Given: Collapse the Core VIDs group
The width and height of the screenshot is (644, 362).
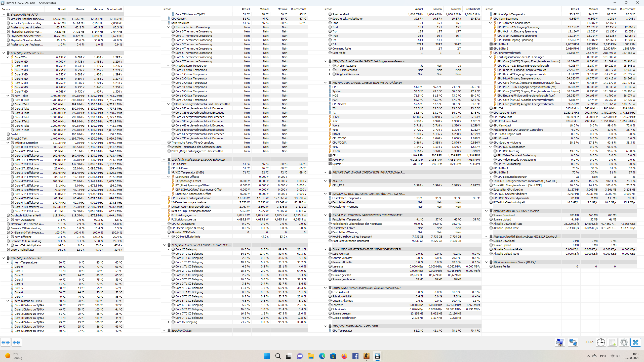Looking at the screenshot, I should (8, 57).
